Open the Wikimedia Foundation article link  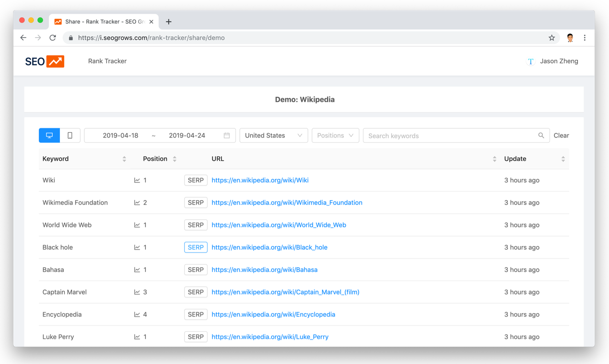coord(287,203)
